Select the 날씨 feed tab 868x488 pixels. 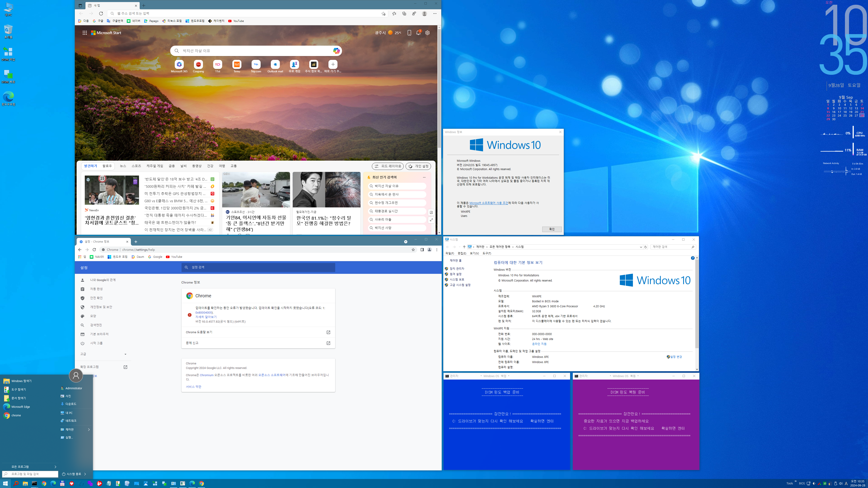(183, 166)
